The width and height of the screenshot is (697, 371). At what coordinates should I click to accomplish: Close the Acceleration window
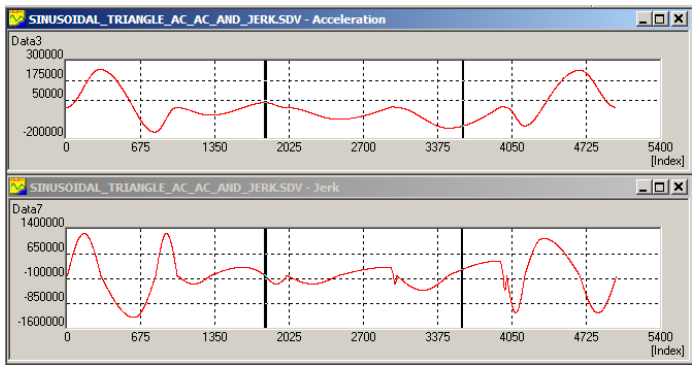coord(679,19)
